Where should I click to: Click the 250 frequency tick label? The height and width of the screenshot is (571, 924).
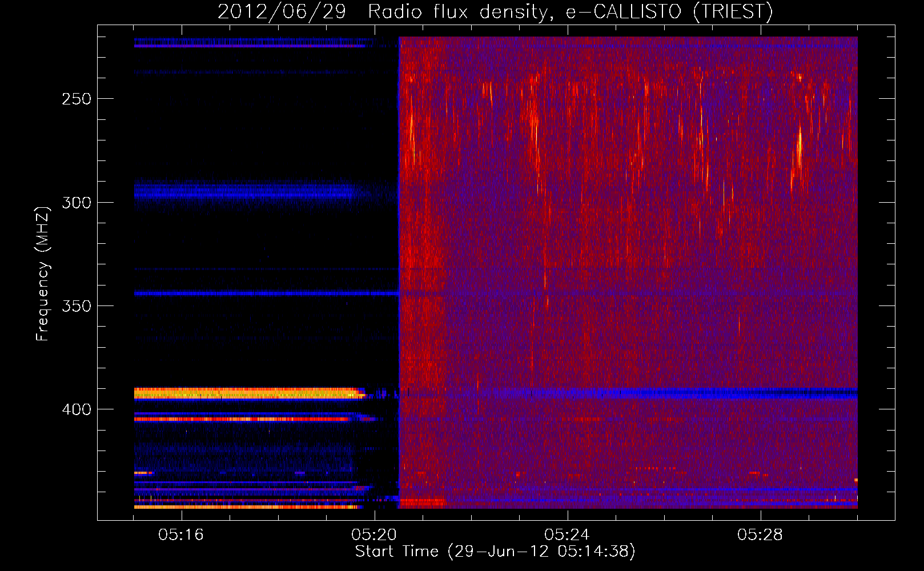pos(77,99)
